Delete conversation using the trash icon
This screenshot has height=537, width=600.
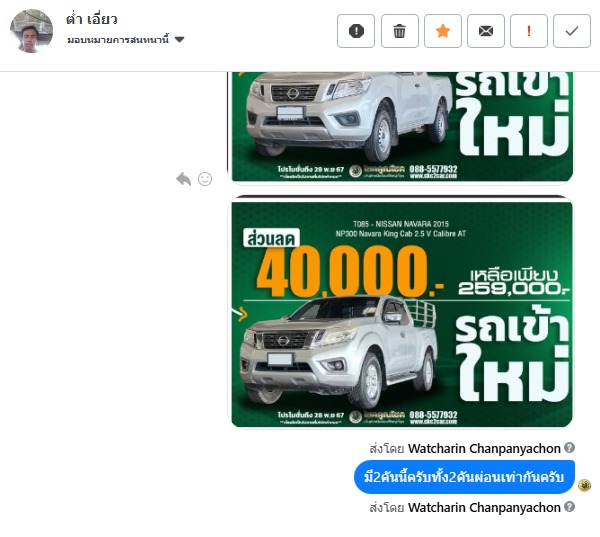point(399,31)
